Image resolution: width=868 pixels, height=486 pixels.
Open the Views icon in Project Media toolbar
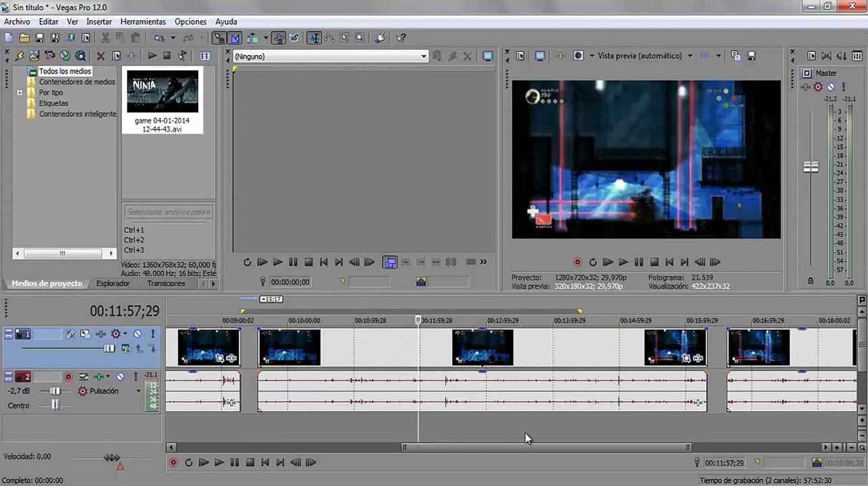(x=206, y=56)
